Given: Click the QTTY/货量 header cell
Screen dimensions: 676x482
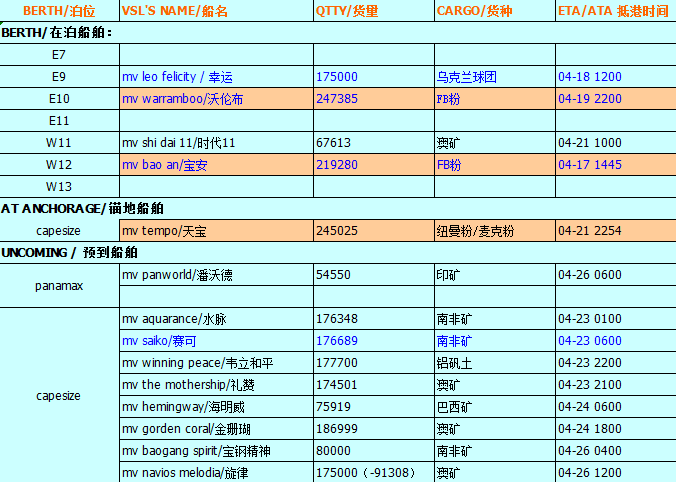Looking at the screenshot, I should pos(374,11).
